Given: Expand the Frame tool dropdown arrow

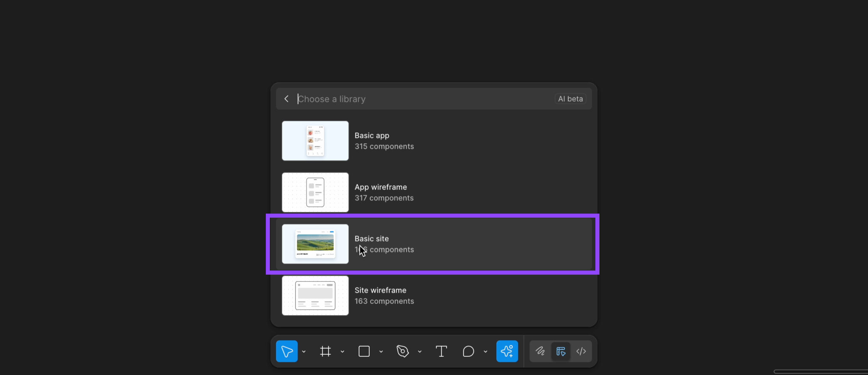Looking at the screenshot, I should click(x=342, y=352).
